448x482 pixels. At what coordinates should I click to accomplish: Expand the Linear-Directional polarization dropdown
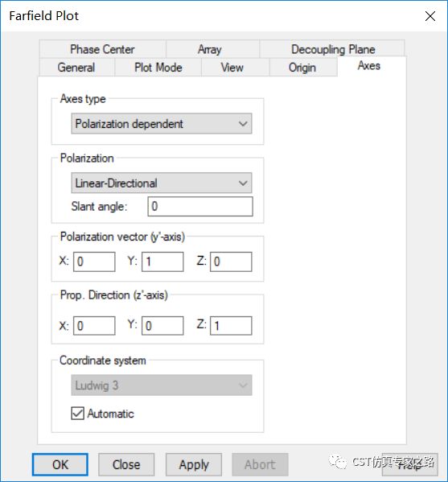pos(162,183)
